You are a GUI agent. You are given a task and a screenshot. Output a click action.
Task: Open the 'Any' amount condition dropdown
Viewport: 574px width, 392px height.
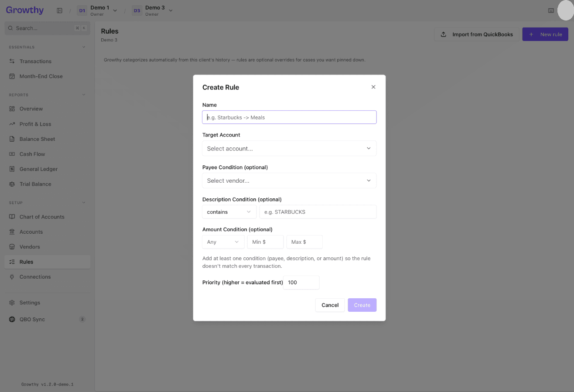point(223,242)
